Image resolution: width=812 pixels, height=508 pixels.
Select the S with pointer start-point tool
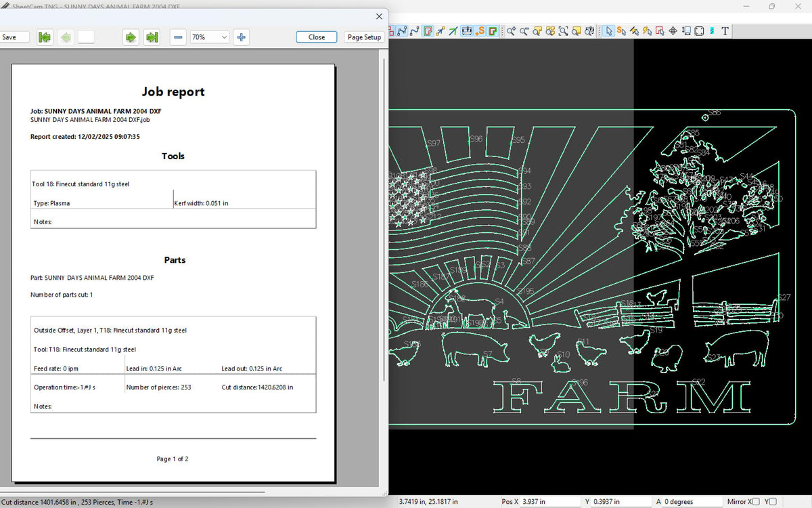[x=622, y=31]
